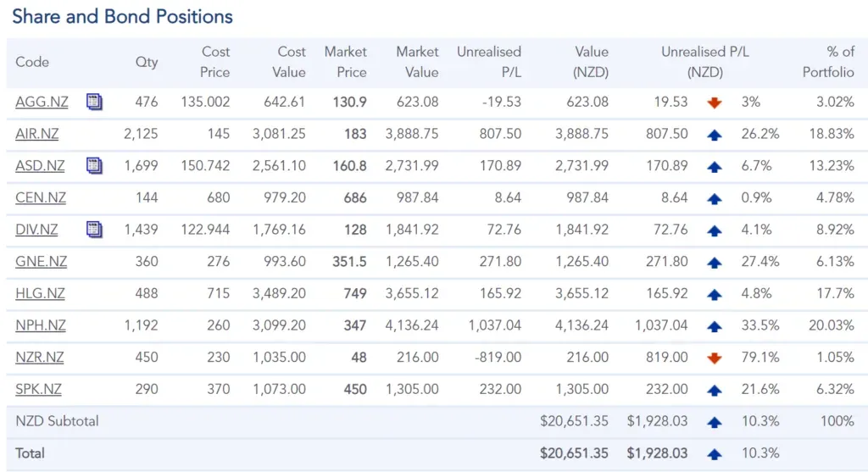The height and width of the screenshot is (472, 868).
Task: Click the red down arrow in the AGG.NZ row
Action: [x=714, y=103]
